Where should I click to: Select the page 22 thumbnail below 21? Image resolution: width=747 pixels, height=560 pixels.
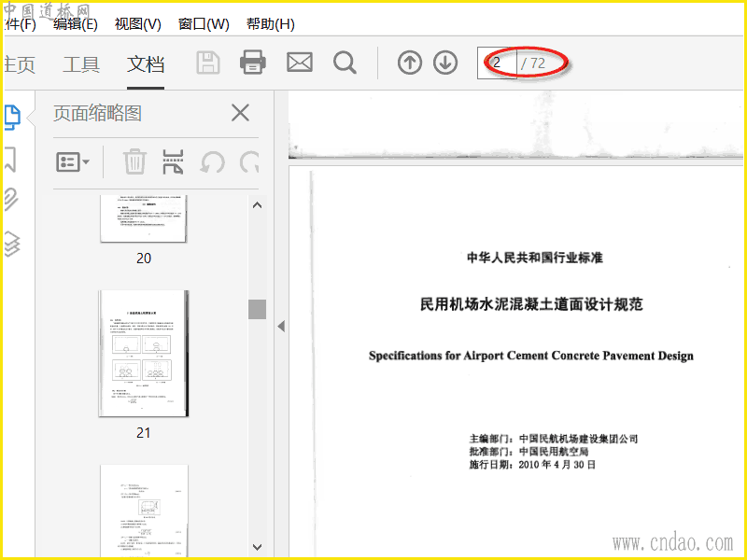[144, 511]
